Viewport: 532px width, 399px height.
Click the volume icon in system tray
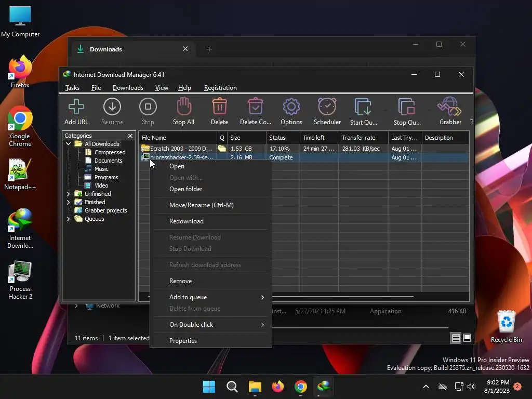471,387
